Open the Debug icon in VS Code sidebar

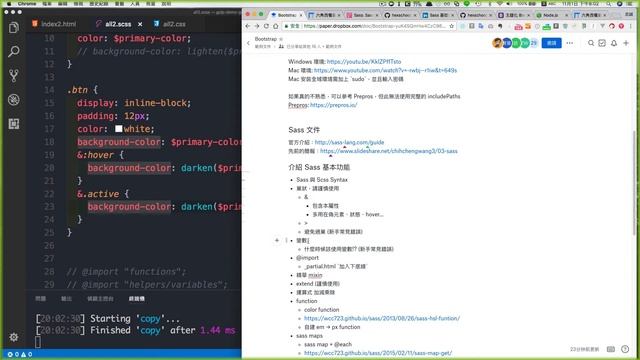tap(14, 100)
